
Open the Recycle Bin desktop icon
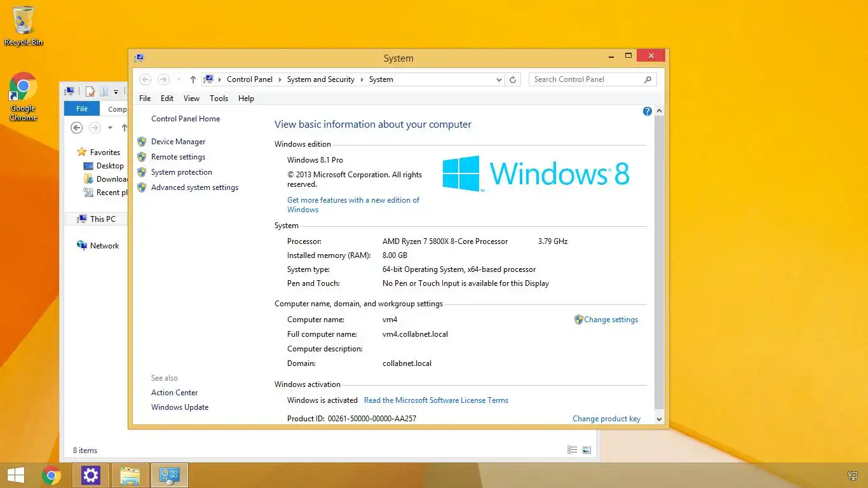click(x=24, y=25)
